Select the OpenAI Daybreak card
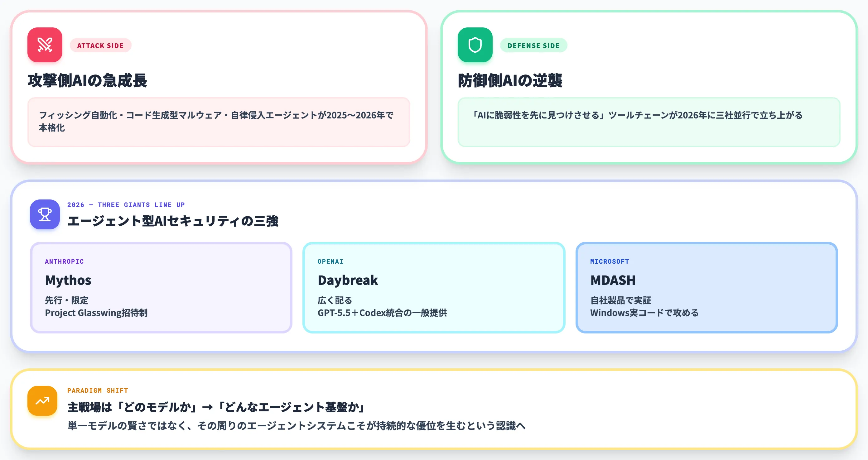 [434, 288]
